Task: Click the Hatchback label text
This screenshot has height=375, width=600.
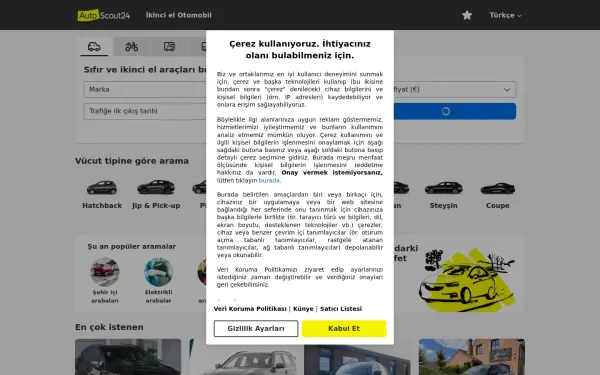Action: [102, 205]
